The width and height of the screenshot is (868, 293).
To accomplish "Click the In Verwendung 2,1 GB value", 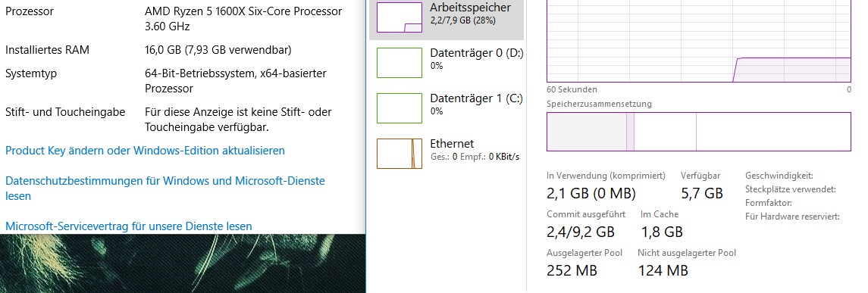I will (x=591, y=194).
